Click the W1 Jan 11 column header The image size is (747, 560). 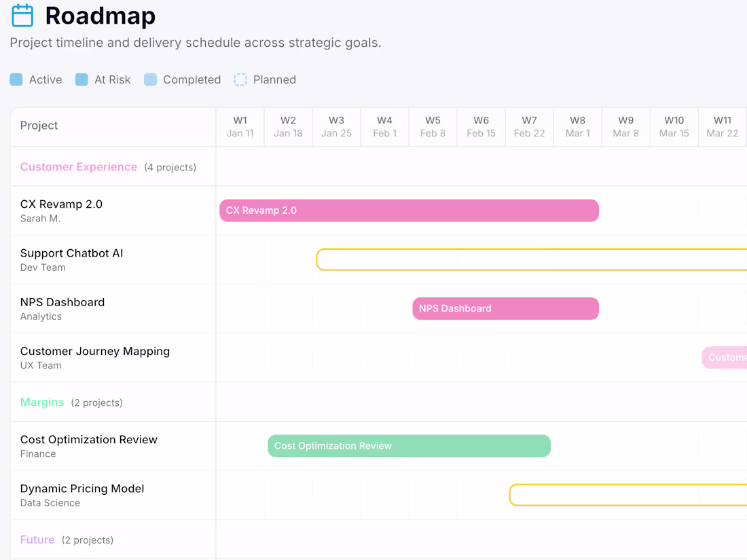[x=240, y=126]
